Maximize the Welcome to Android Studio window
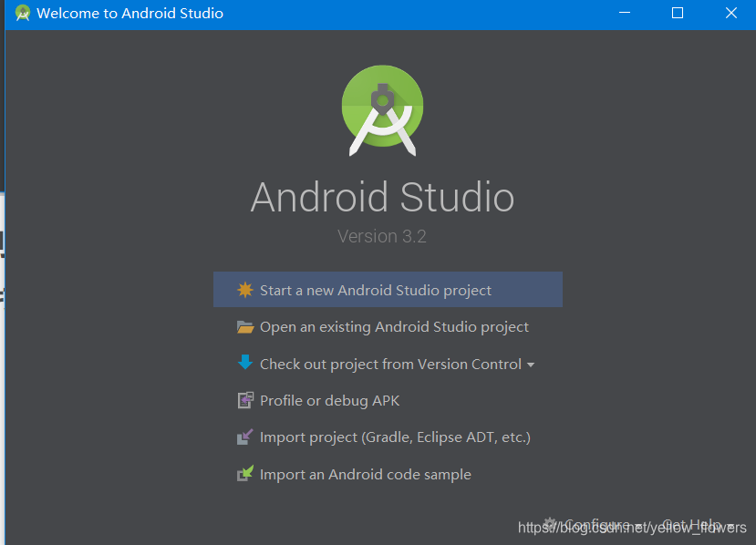This screenshot has height=545, width=756. point(678,13)
